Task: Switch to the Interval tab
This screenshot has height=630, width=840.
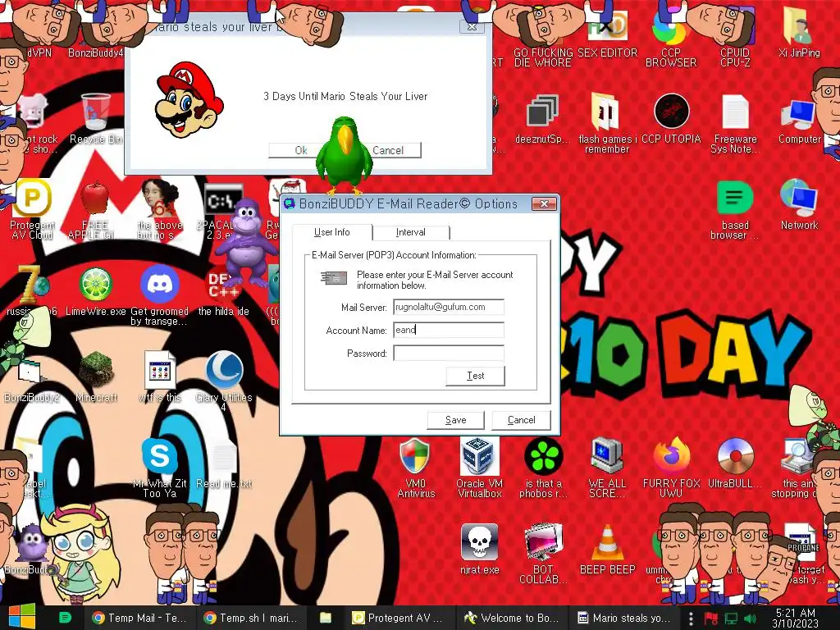Action: [410, 232]
